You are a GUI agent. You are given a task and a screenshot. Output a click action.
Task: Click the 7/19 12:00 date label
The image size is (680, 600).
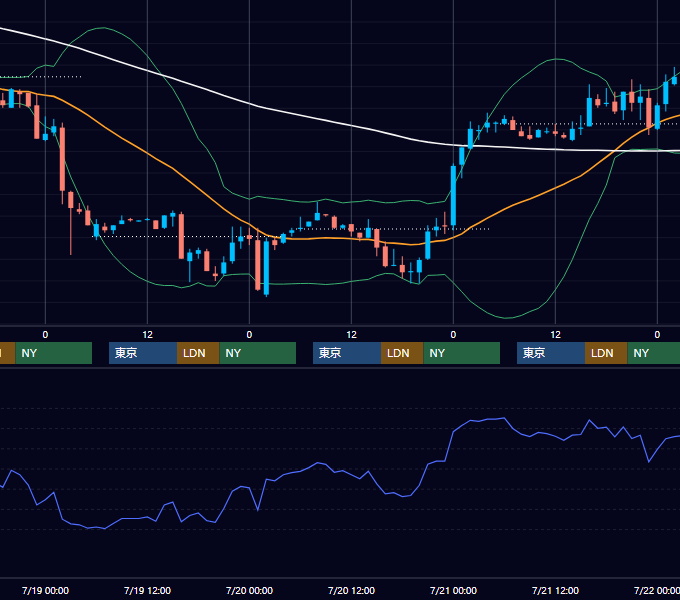click(147, 590)
